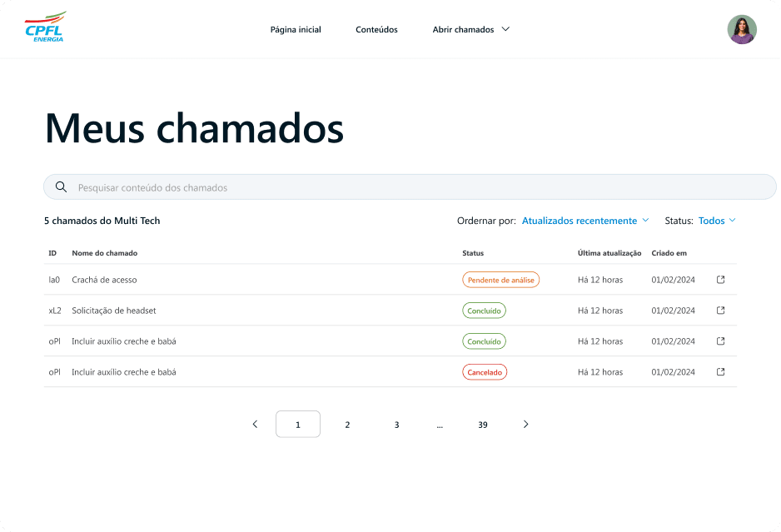Image resolution: width=781 pixels, height=532 pixels.
Task: Open Atualizados recentemente sort dropdown
Action: [585, 221]
